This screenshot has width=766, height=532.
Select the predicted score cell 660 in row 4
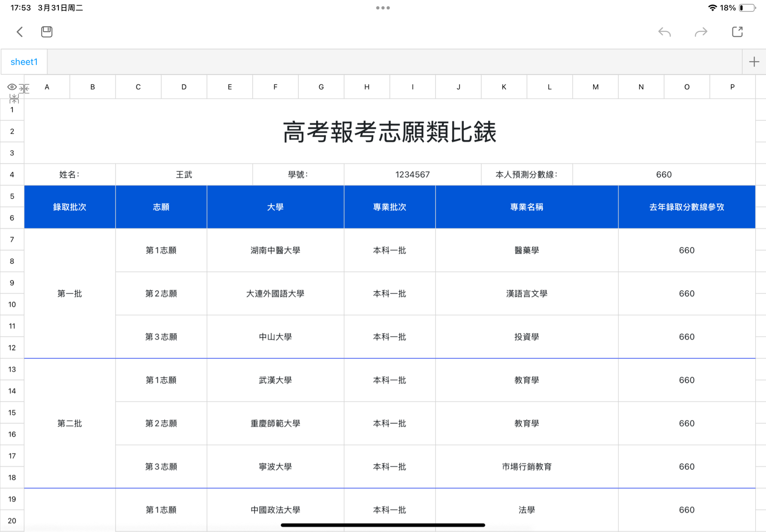(664, 175)
